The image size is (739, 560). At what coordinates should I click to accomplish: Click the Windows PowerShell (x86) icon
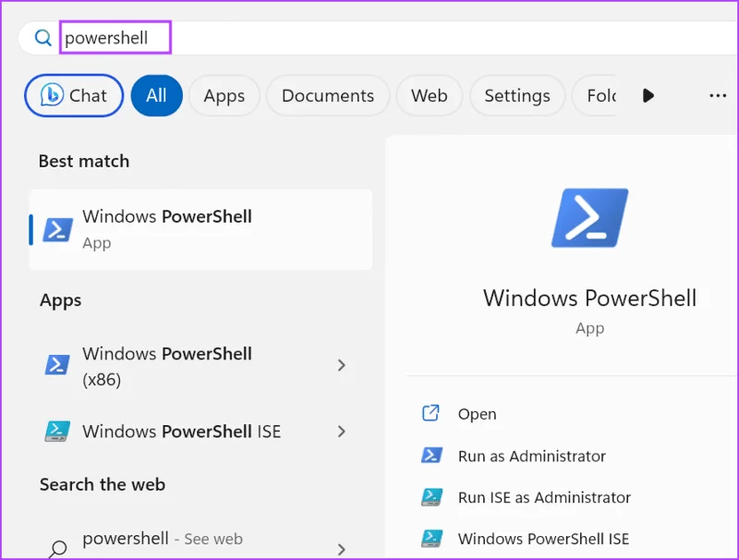coord(57,365)
